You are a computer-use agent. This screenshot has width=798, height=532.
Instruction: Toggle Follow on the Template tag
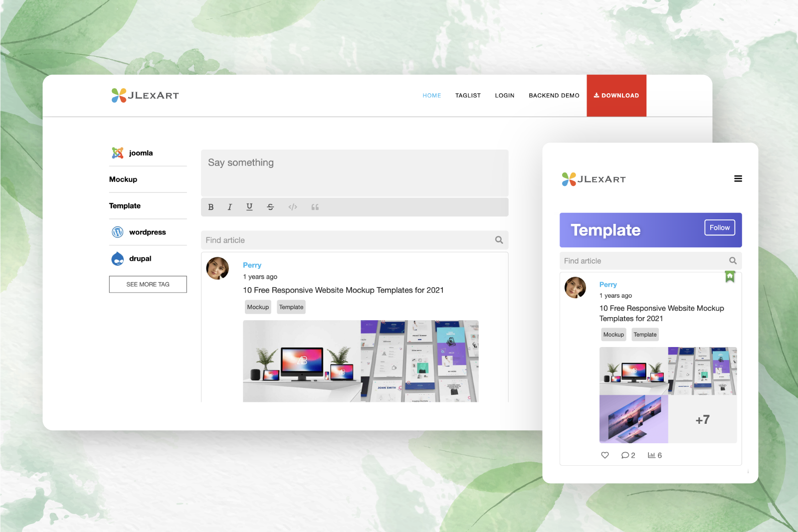[719, 227]
